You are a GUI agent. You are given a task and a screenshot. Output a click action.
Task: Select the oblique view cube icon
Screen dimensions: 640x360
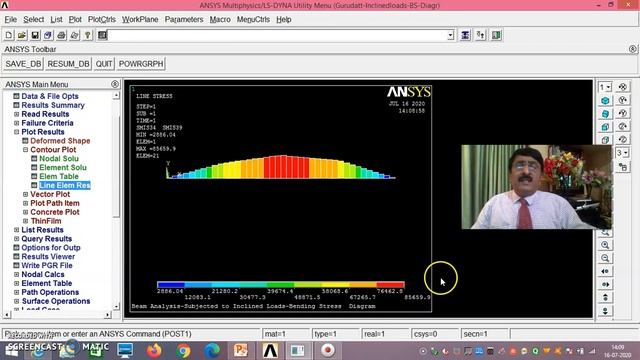tap(605, 114)
